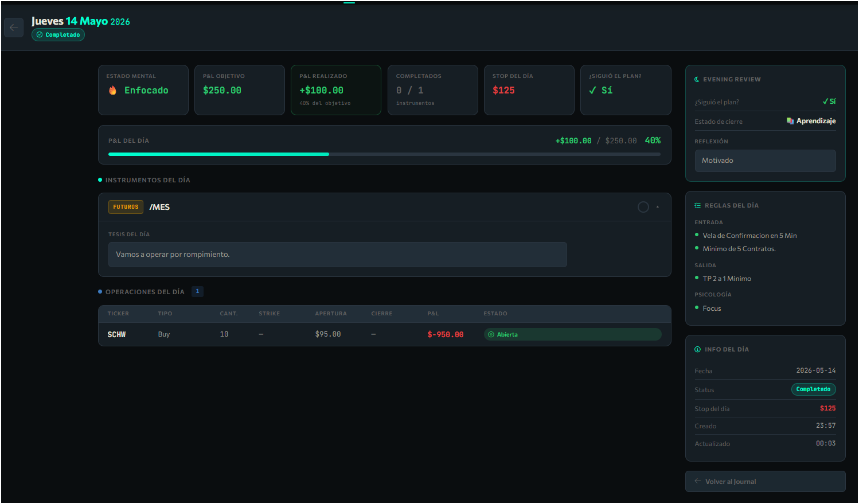
Task: Select the SCHW ticker in operations table
Action: [116, 334]
